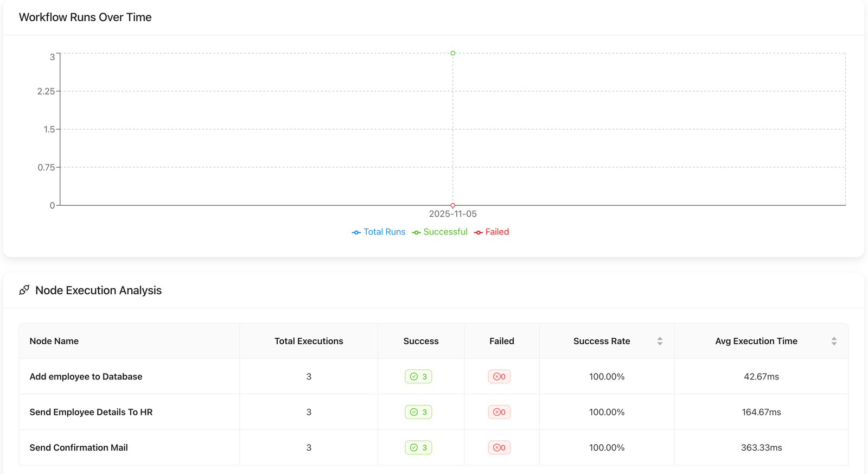Toggle Failed series in chart legend
Image resolution: width=868 pixels, height=474 pixels.
[x=492, y=232]
